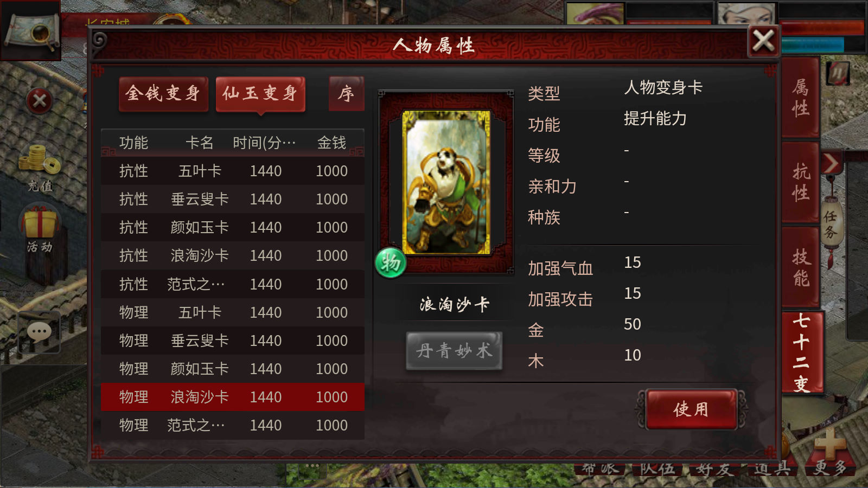
Task: Expand the red chevron arrow panel
Action: [831, 163]
